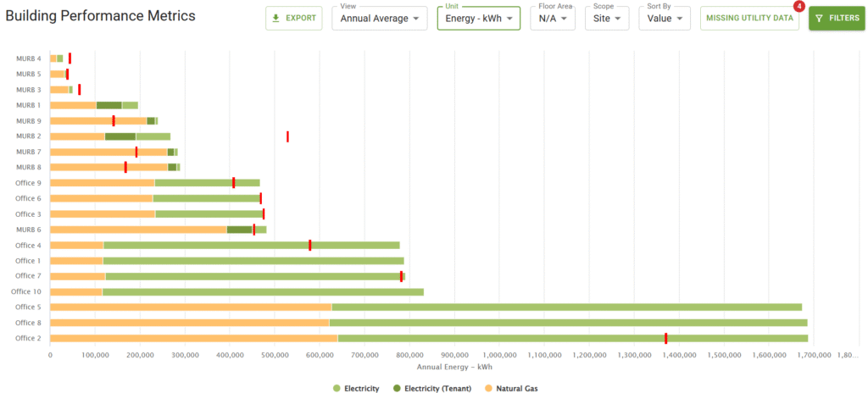Screen dimensions: 868x393
Task: Click the red notification badge showing 4
Action: coord(798,7)
